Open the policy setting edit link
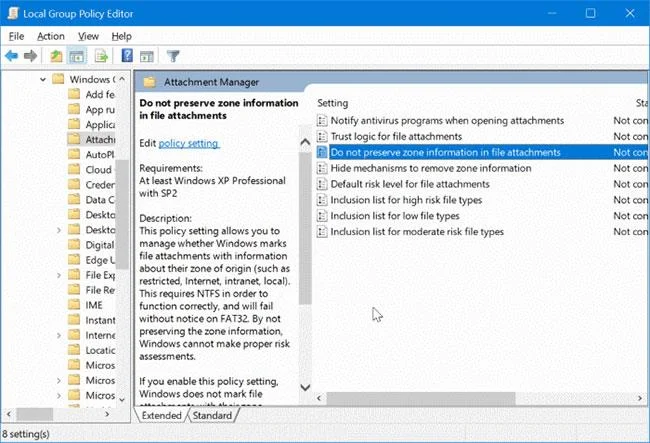The height and width of the screenshot is (443, 650). point(189,143)
